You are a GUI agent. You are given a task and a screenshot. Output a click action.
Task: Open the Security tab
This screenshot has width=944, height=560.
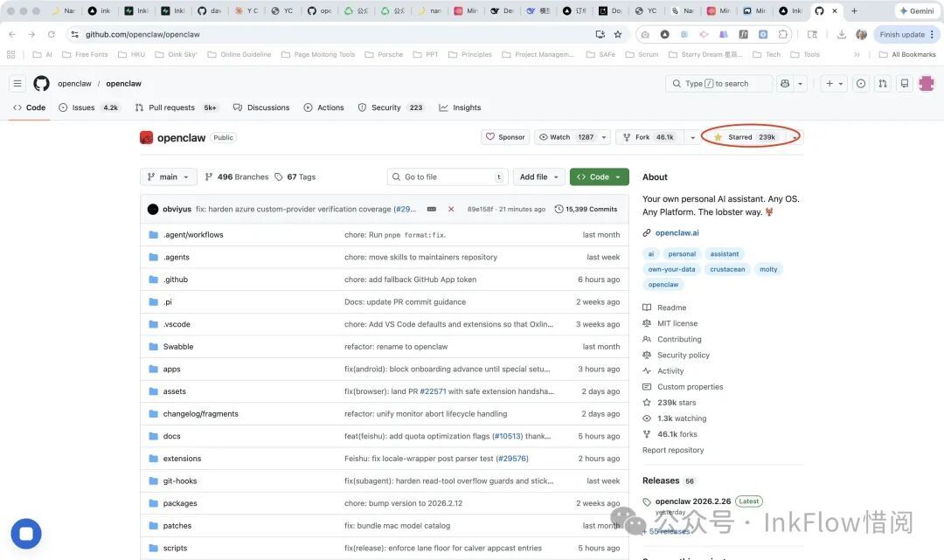coord(391,107)
